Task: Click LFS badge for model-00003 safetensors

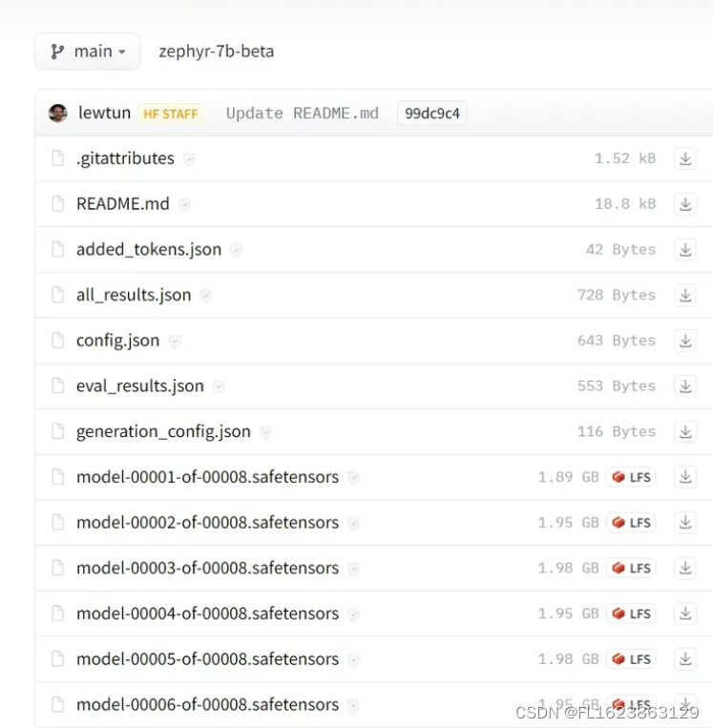Action: 631,569
